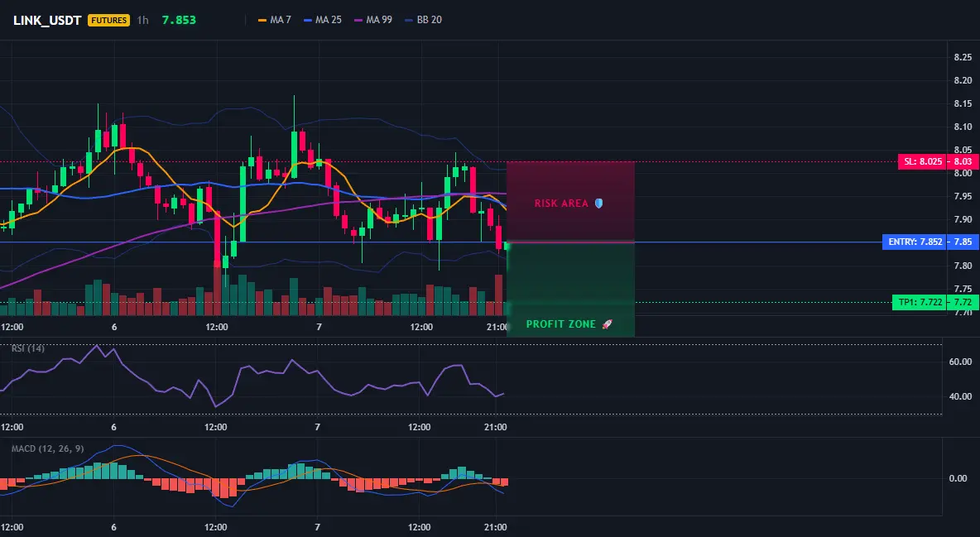980x537 pixels.
Task: Click the 21:00 time label under main chart
Action: 497,327
